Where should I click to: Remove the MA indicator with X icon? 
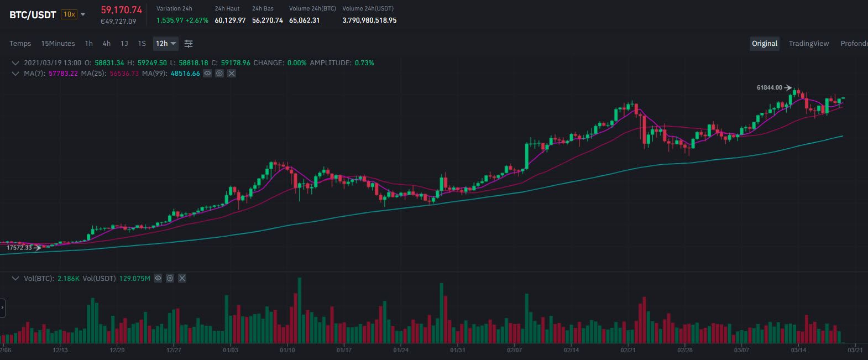pos(232,73)
